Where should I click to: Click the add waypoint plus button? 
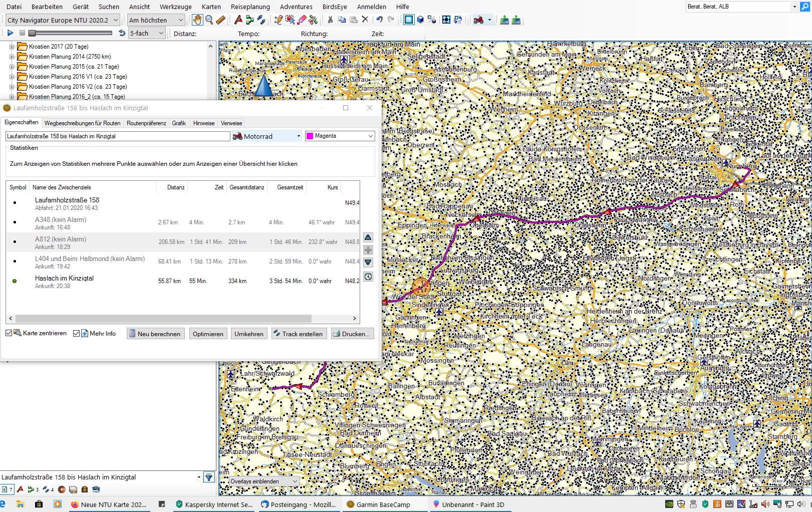tap(368, 250)
